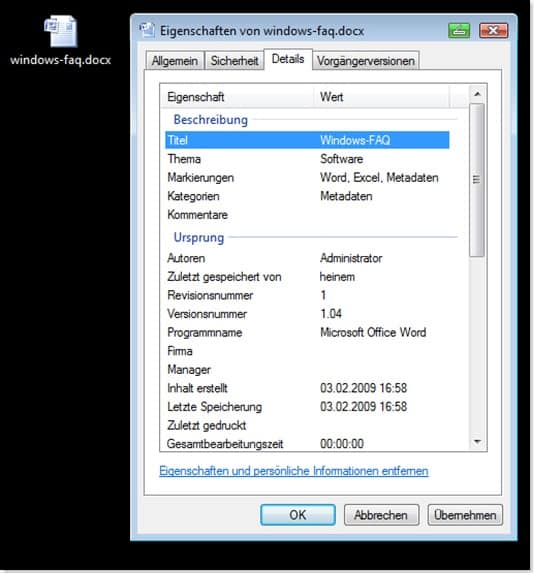The width and height of the screenshot is (534, 574).
Task: Click the Beschreibung section heading
Action: (210, 120)
